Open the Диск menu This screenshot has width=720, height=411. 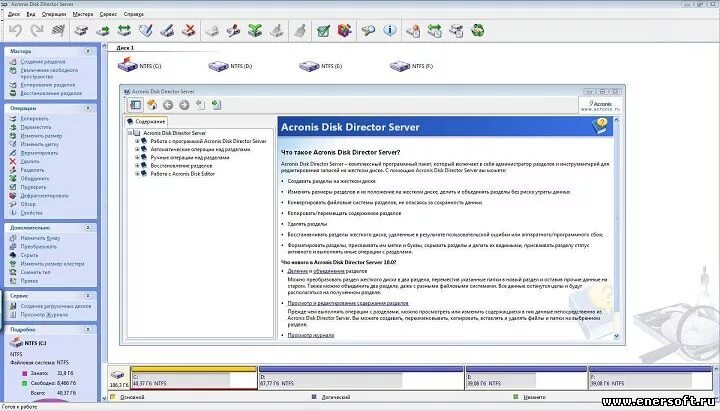[14, 14]
